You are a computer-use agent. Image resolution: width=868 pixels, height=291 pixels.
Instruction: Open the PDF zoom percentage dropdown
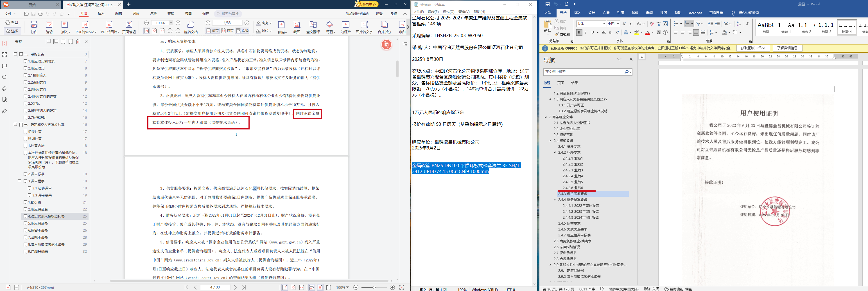[x=171, y=23]
